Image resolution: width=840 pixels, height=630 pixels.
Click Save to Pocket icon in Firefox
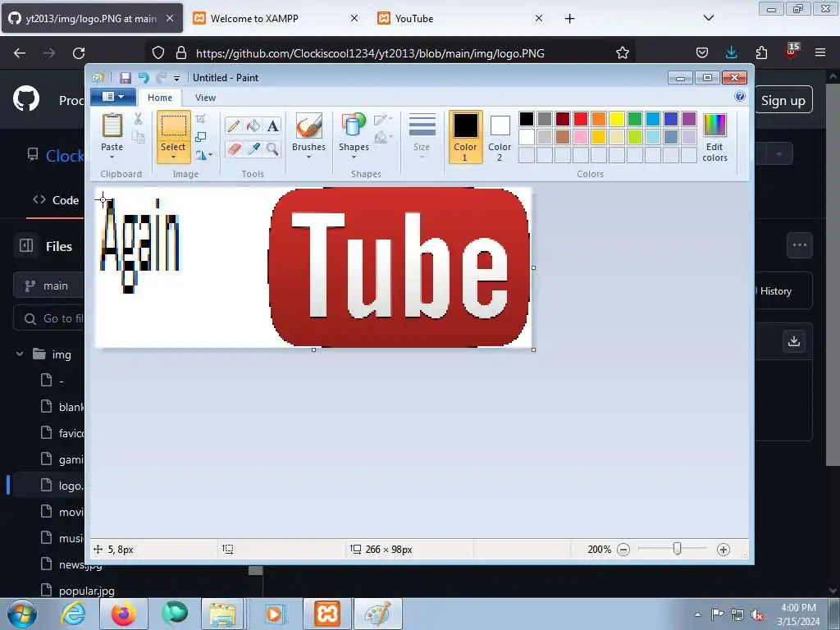(x=702, y=52)
